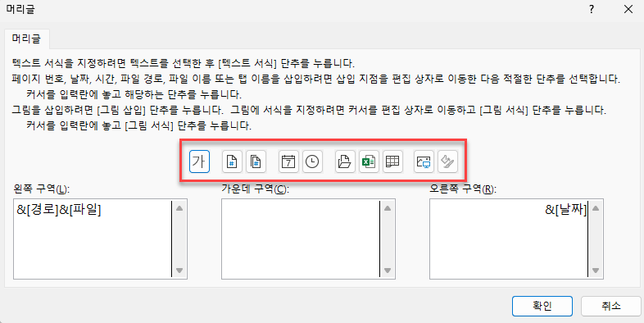Open the text format (가) button
644x323 pixels.
pos(200,161)
